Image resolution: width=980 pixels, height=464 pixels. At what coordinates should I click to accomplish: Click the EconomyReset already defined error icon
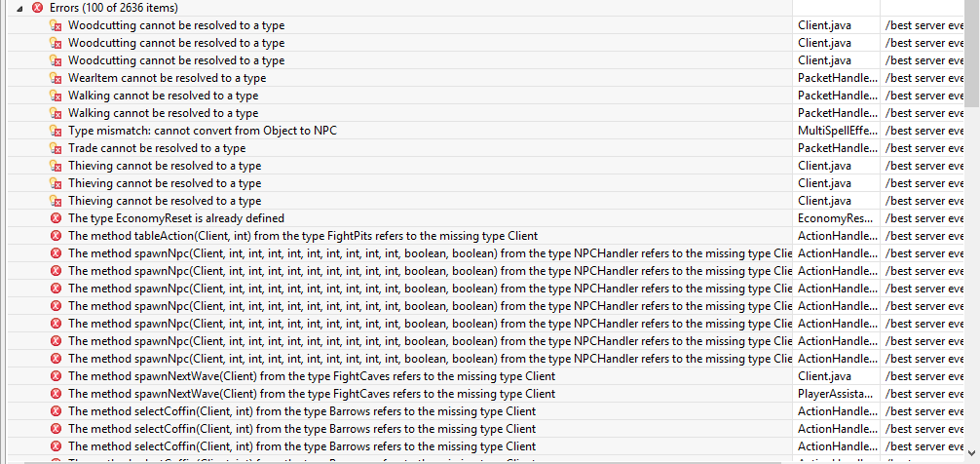[x=56, y=218]
